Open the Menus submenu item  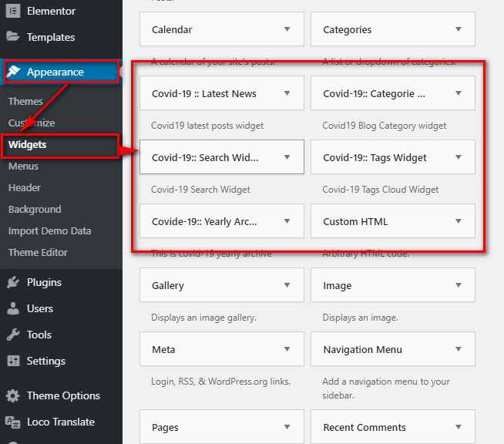(x=23, y=166)
